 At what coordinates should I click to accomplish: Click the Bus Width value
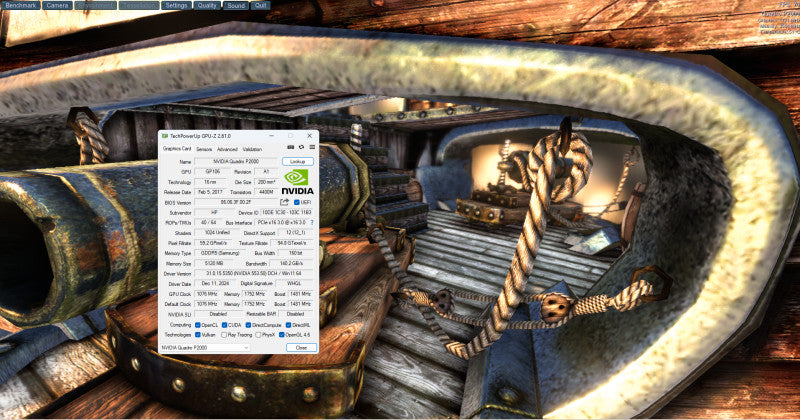tap(296, 253)
